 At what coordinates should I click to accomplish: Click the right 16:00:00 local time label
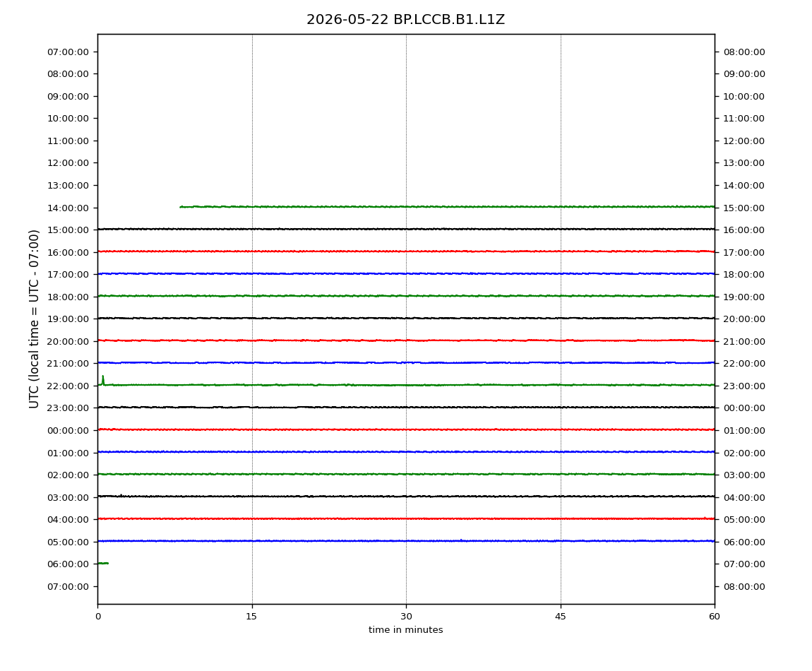pos(744,230)
